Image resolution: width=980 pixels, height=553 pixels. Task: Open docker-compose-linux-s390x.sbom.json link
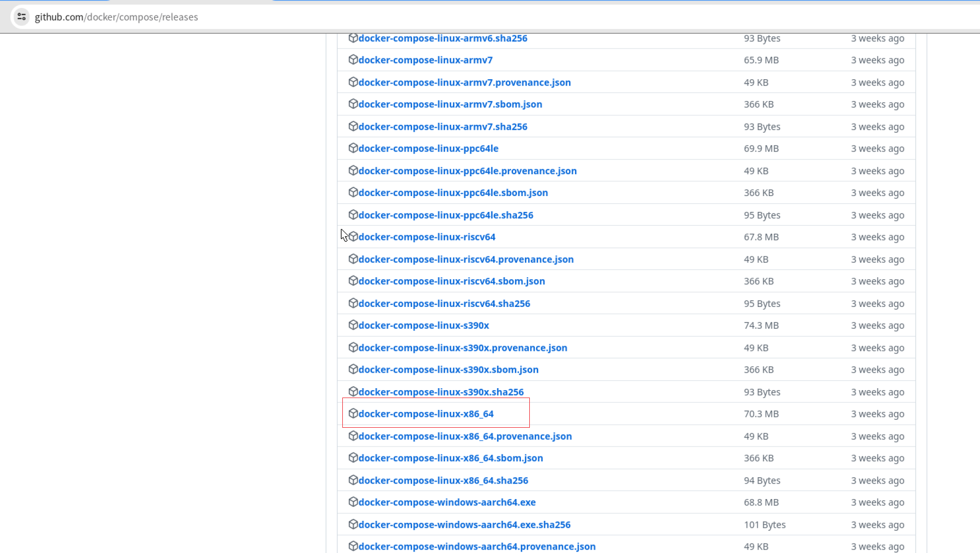pos(448,370)
